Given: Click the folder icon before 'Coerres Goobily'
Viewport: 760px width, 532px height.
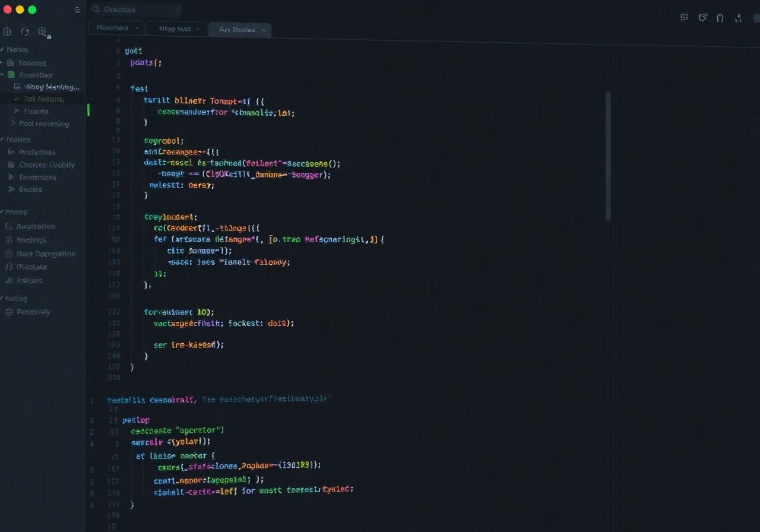Looking at the screenshot, I should point(11,165).
